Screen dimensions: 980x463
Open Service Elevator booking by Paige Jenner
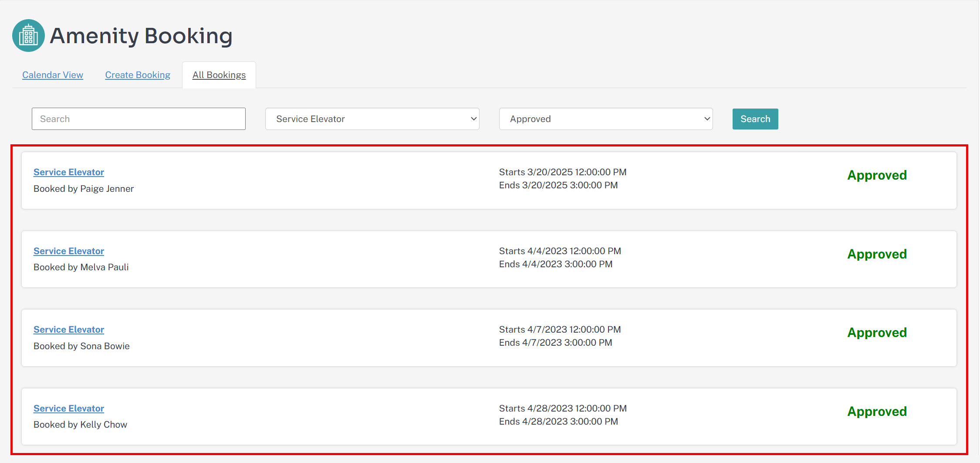[x=69, y=172]
